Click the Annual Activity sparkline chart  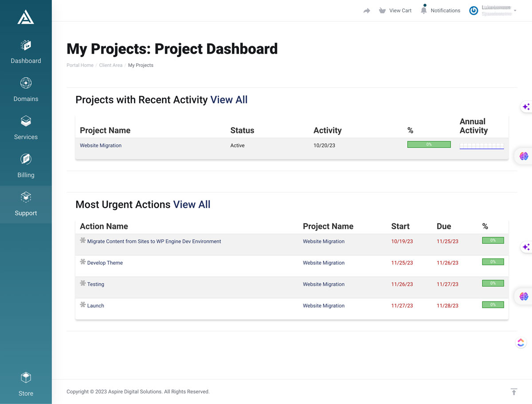[x=482, y=146]
